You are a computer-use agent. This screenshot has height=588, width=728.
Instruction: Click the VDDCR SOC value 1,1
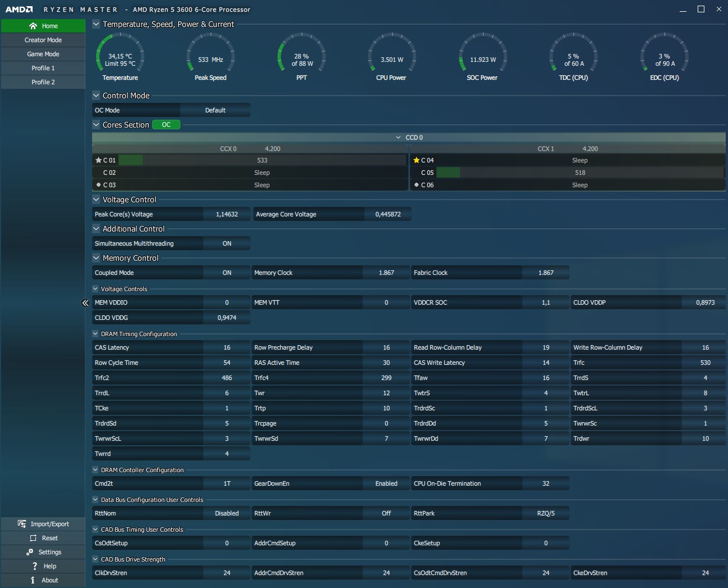coord(546,302)
